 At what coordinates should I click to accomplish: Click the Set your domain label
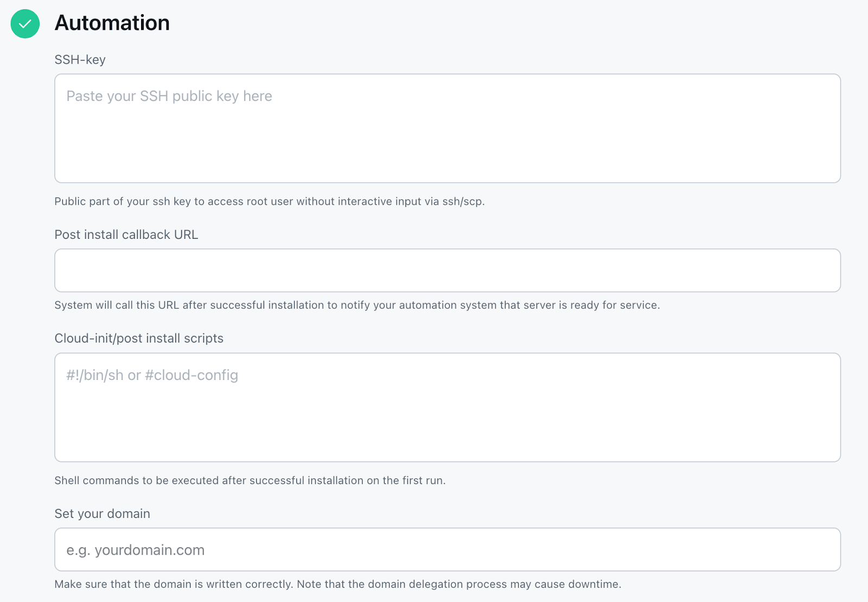tap(102, 514)
